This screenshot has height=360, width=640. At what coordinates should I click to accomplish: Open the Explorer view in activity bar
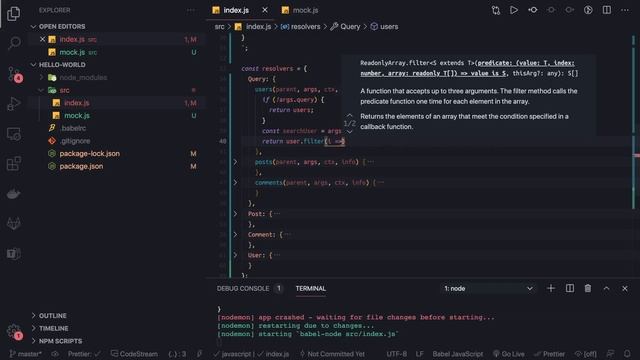pos(13,13)
